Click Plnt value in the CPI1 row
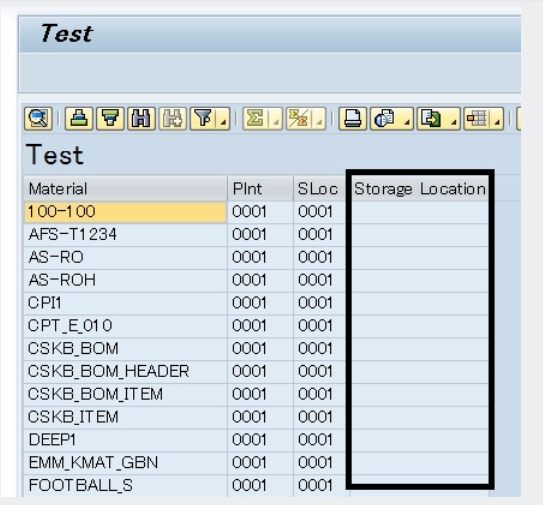This screenshot has width=543, height=505. [260, 303]
